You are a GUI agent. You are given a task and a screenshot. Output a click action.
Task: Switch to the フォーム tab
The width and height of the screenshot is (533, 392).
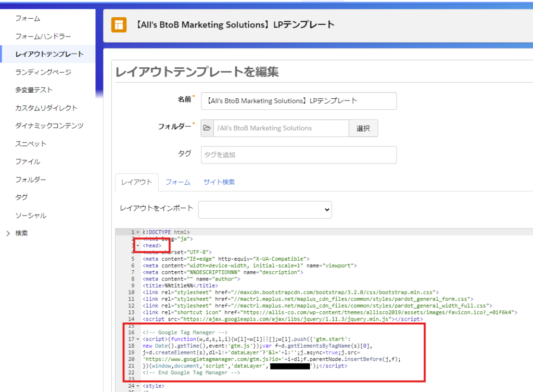[x=177, y=182]
